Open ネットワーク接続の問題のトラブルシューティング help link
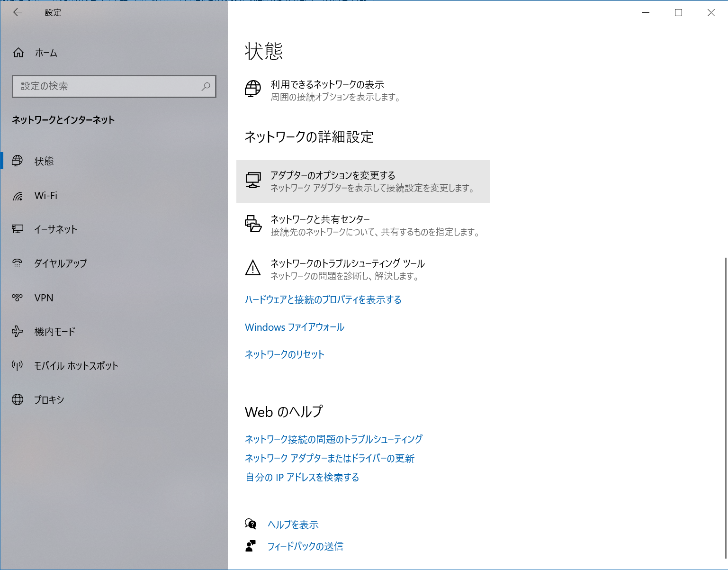This screenshot has width=728, height=570. pyautogui.click(x=333, y=439)
